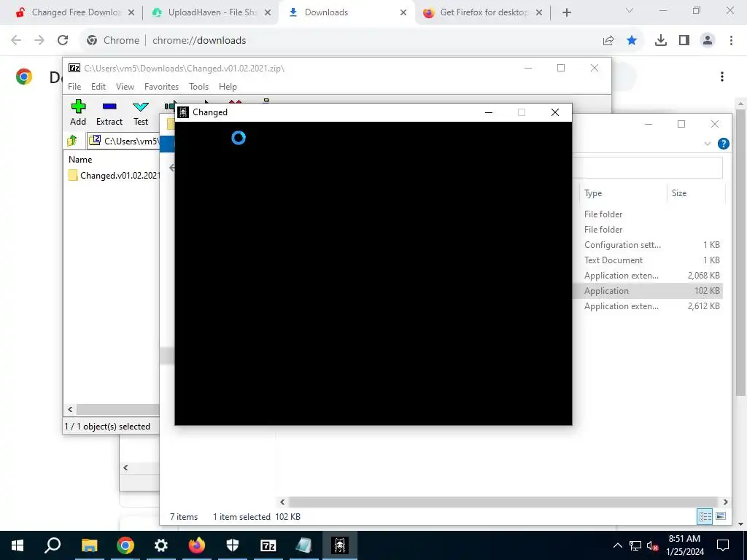
Task: Close the UploadHaven tab
Action: [268, 12]
